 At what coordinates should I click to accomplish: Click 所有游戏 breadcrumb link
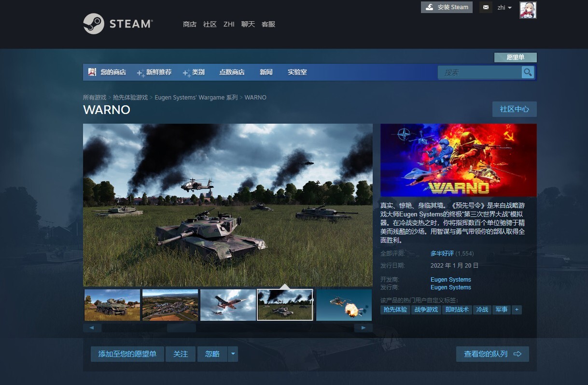tap(95, 98)
